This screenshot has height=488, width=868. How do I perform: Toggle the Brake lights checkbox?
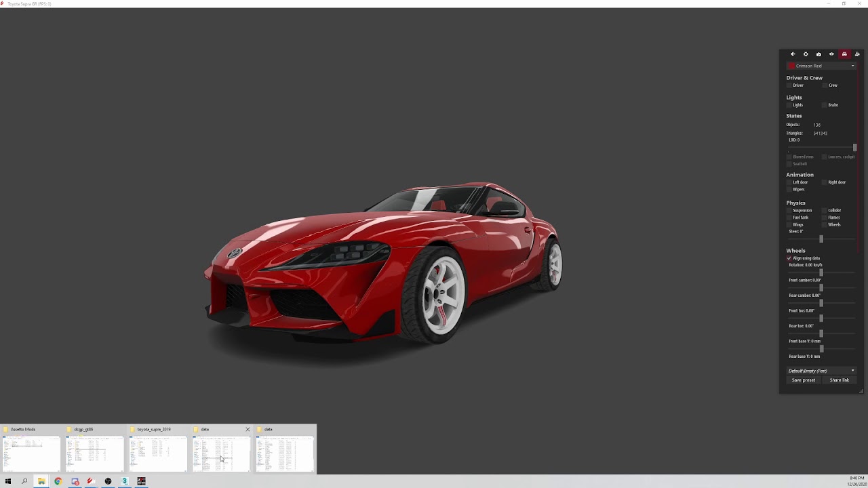coord(825,105)
